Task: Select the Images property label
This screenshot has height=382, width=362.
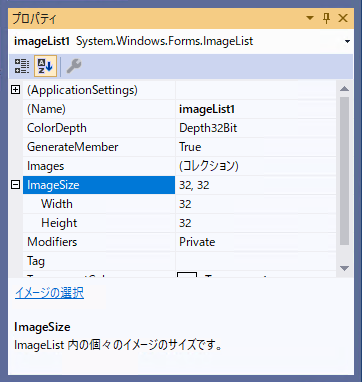Action: (x=45, y=166)
